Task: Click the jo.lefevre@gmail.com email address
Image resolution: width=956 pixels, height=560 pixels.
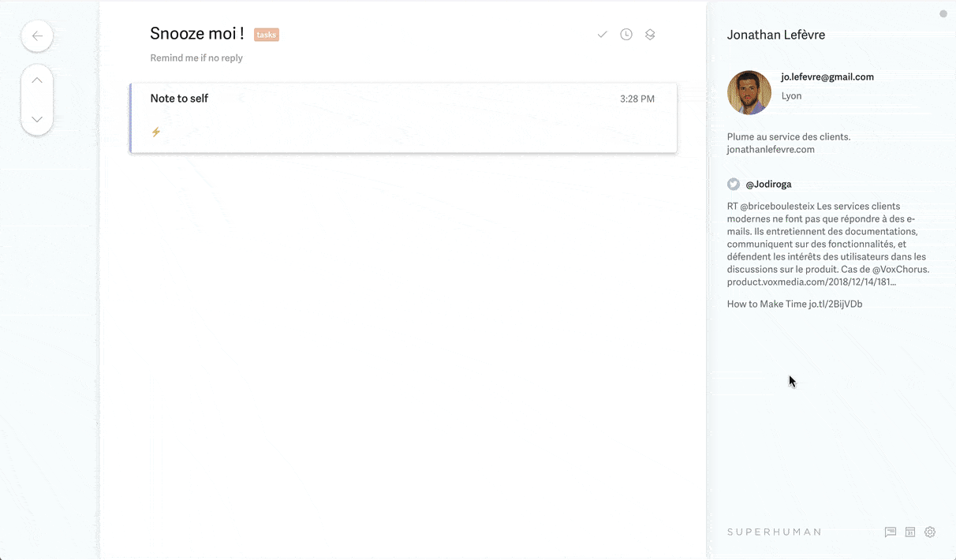Action: (x=827, y=77)
